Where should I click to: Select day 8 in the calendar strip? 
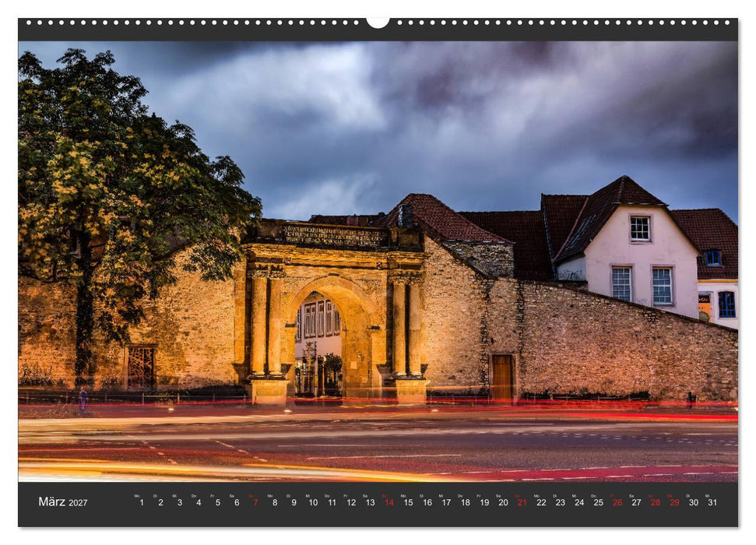(275, 502)
